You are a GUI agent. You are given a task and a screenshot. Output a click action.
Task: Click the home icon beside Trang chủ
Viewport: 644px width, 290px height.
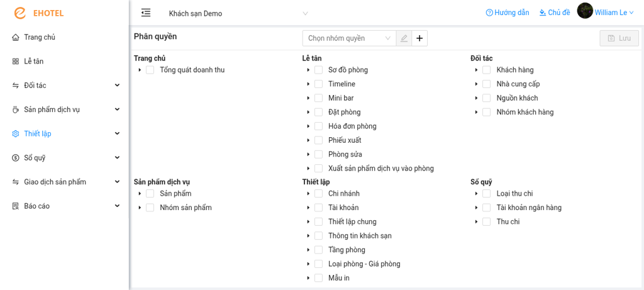(x=16, y=37)
